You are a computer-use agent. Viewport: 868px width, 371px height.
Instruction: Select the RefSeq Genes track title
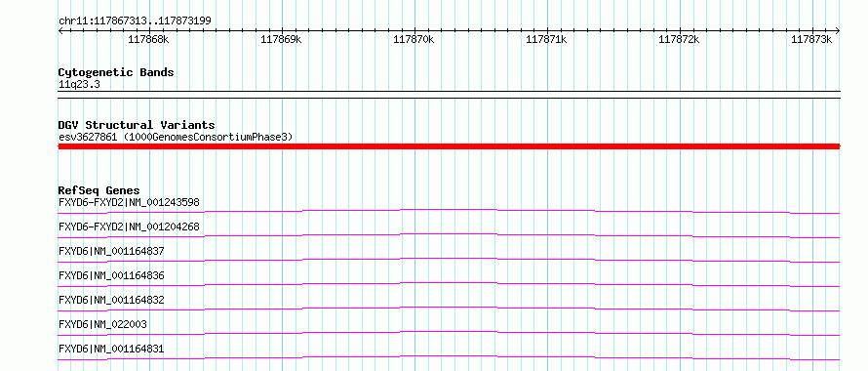tap(99, 190)
